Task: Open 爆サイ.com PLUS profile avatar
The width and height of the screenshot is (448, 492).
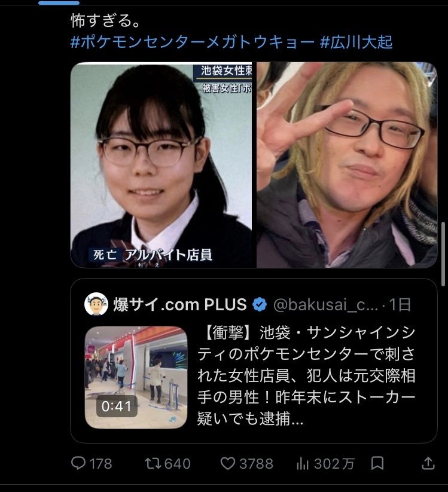Action: 96,304
